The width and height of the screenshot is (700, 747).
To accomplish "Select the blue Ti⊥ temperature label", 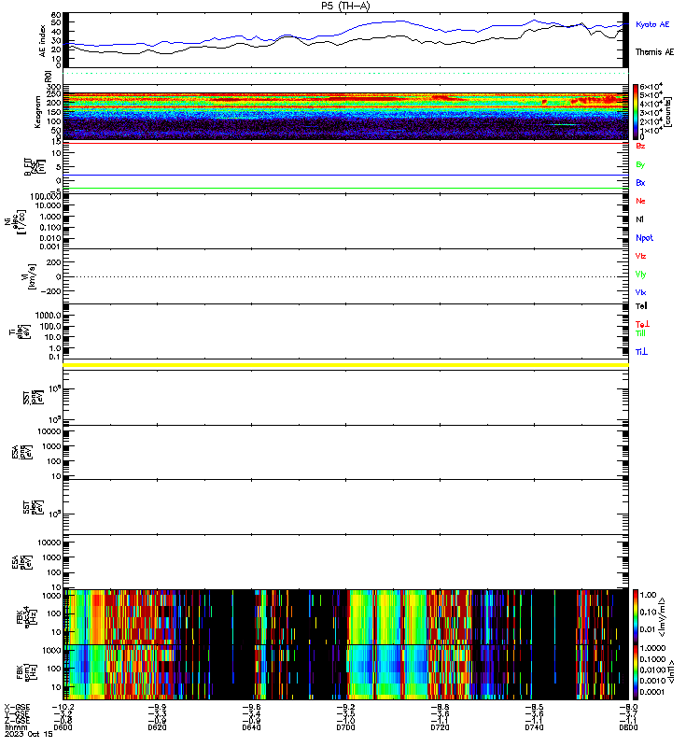I will click(x=641, y=352).
